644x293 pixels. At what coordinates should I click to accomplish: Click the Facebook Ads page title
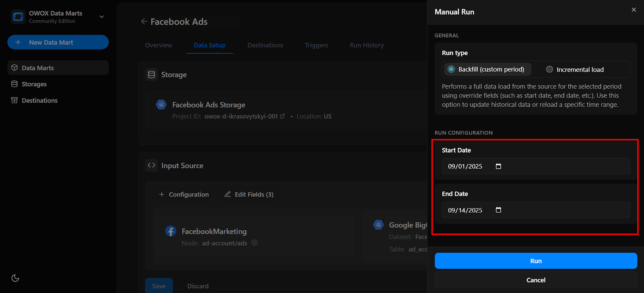(179, 22)
